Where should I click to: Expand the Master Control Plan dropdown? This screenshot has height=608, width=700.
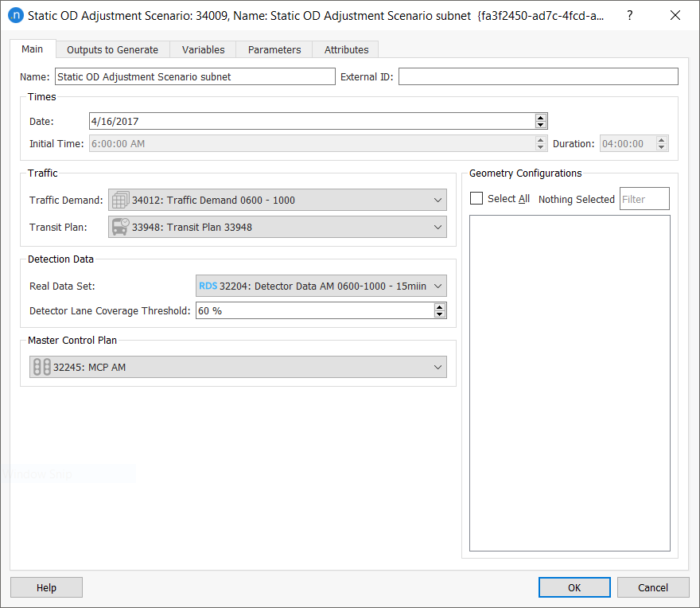437,367
